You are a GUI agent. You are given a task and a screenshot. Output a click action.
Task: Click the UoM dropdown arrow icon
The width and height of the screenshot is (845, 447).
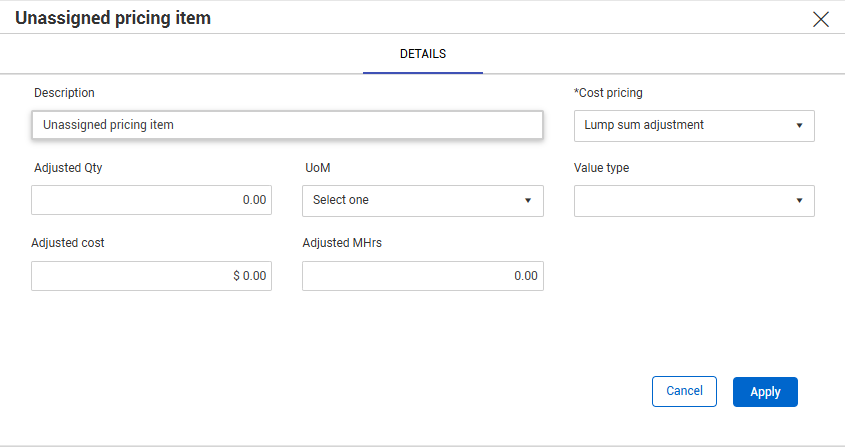coord(528,201)
